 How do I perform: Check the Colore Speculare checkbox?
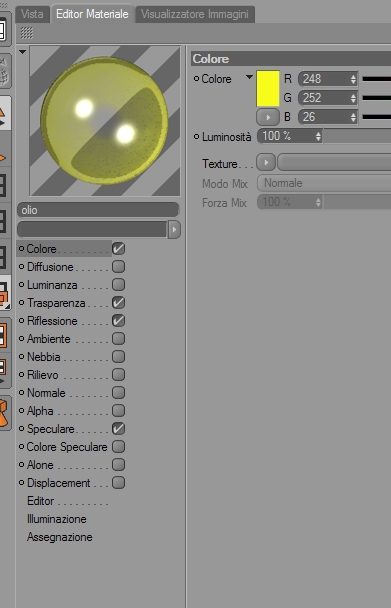click(118, 447)
